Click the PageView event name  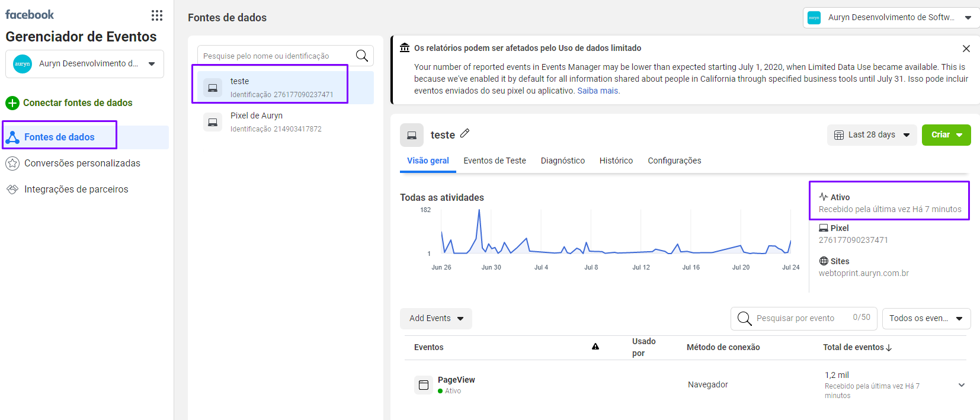[x=456, y=380]
